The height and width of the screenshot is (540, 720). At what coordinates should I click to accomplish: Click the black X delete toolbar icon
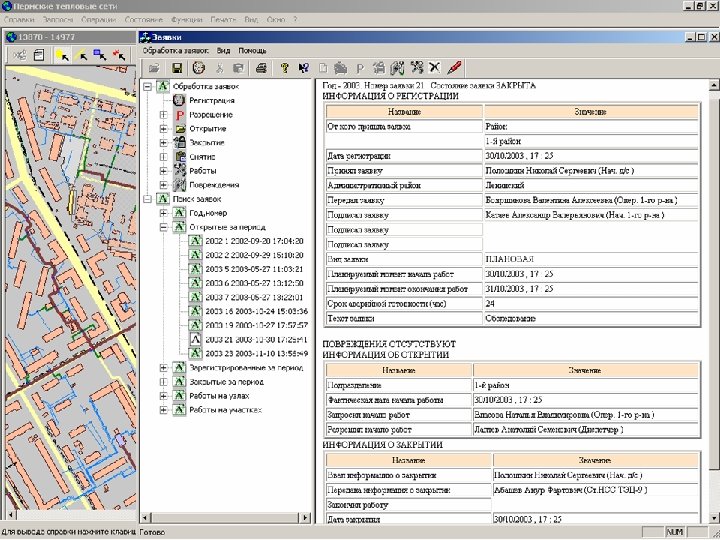click(x=433, y=68)
